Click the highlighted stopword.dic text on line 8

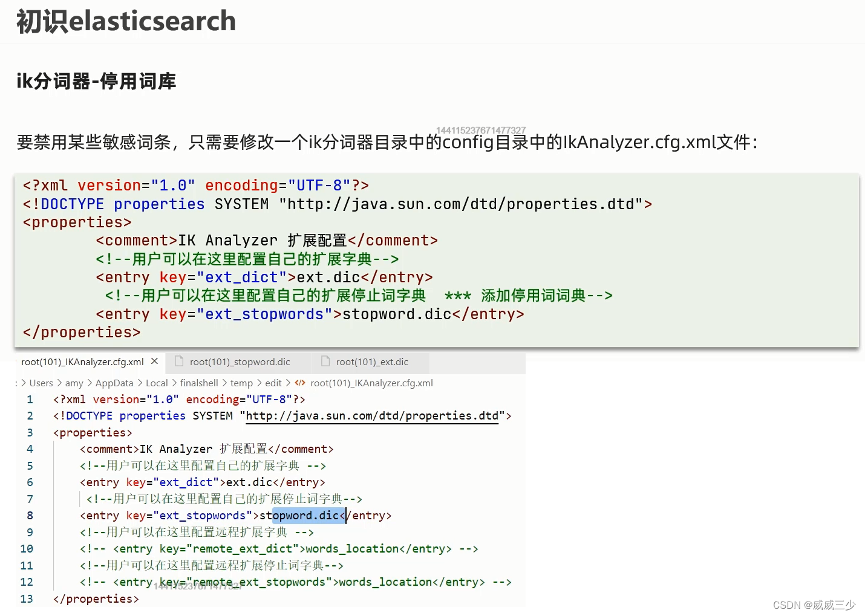(x=308, y=516)
